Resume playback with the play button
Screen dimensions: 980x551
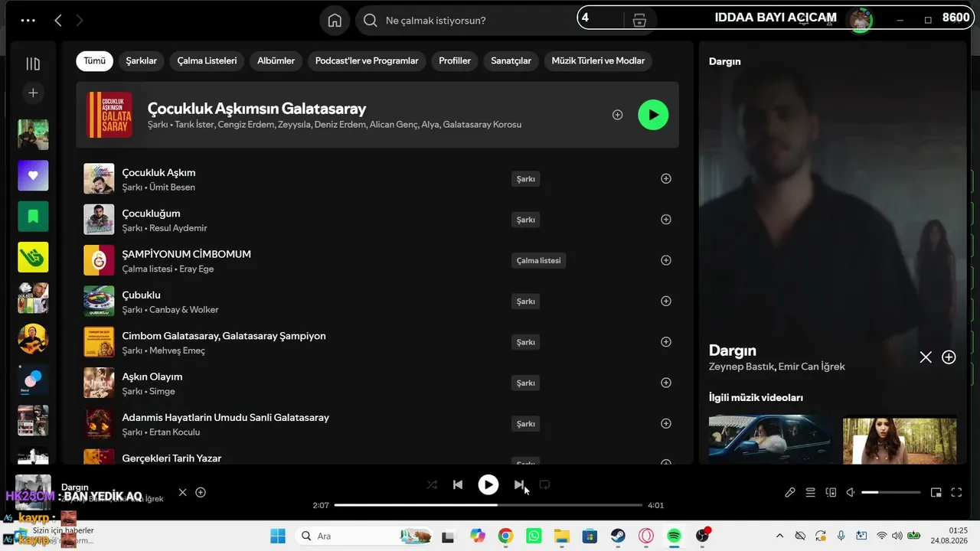(x=488, y=484)
